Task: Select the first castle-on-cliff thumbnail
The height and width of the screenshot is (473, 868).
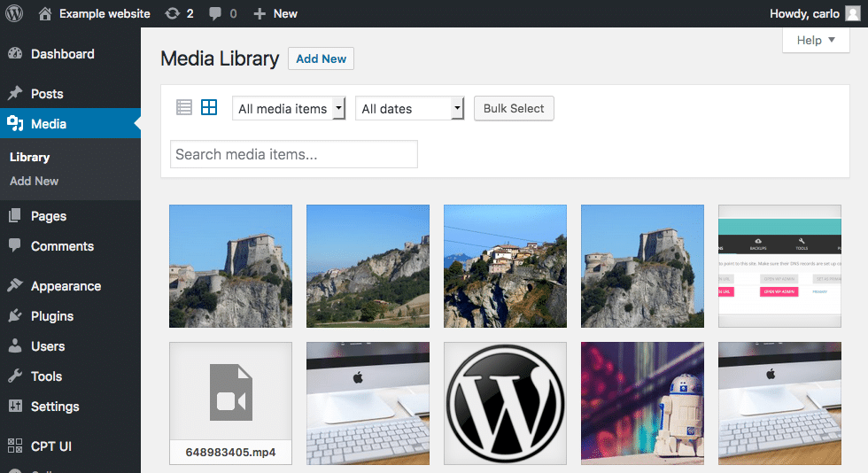Action: coord(231,266)
